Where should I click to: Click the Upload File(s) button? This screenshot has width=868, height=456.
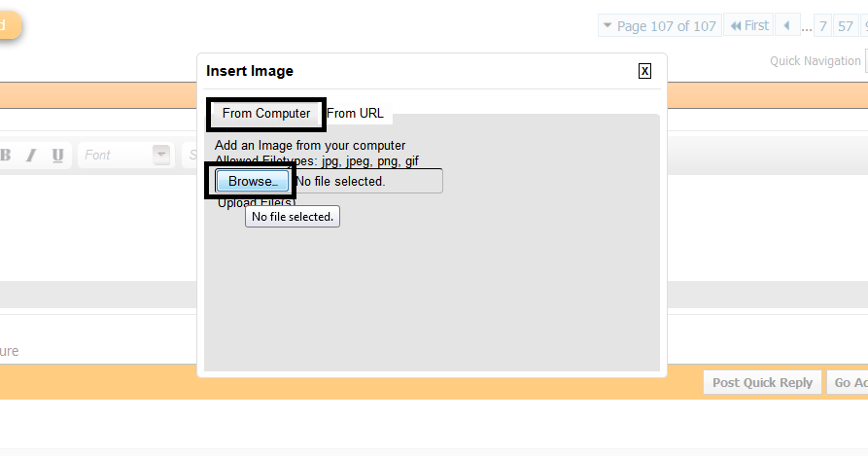(256, 202)
